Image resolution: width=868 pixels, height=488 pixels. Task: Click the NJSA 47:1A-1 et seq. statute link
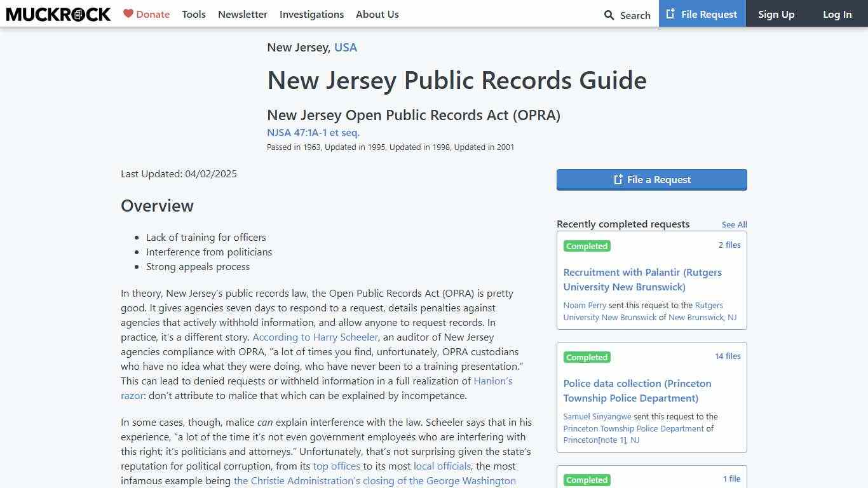(313, 132)
